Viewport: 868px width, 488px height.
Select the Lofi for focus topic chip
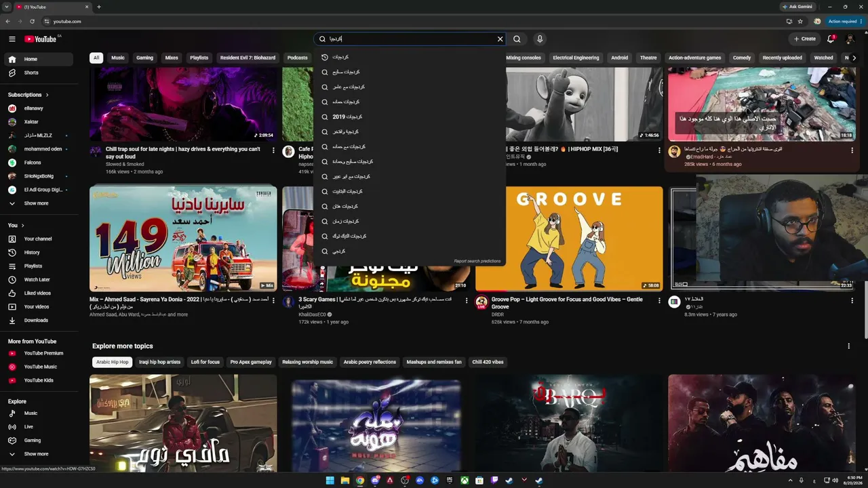(205, 362)
